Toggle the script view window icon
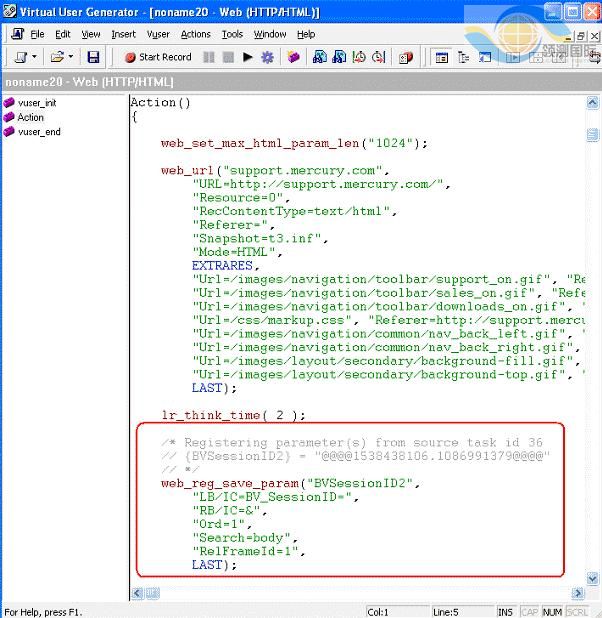602x618 pixels. (x=442, y=58)
